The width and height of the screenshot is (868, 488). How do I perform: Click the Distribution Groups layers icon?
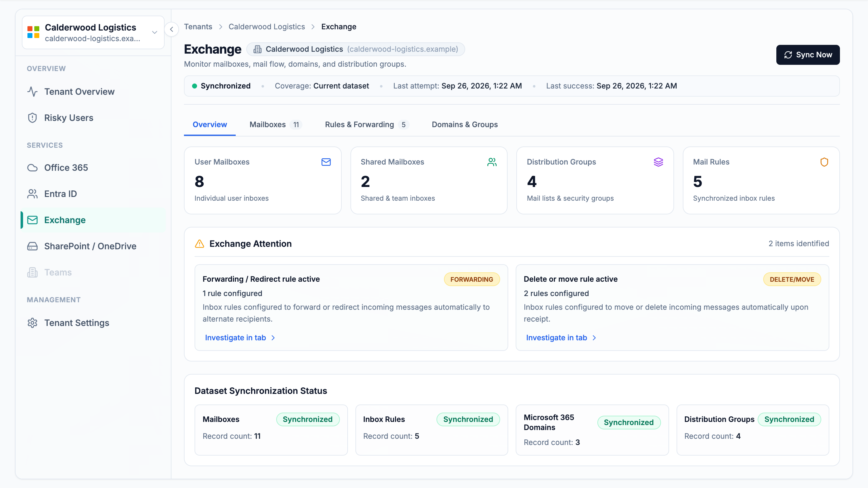point(658,162)
